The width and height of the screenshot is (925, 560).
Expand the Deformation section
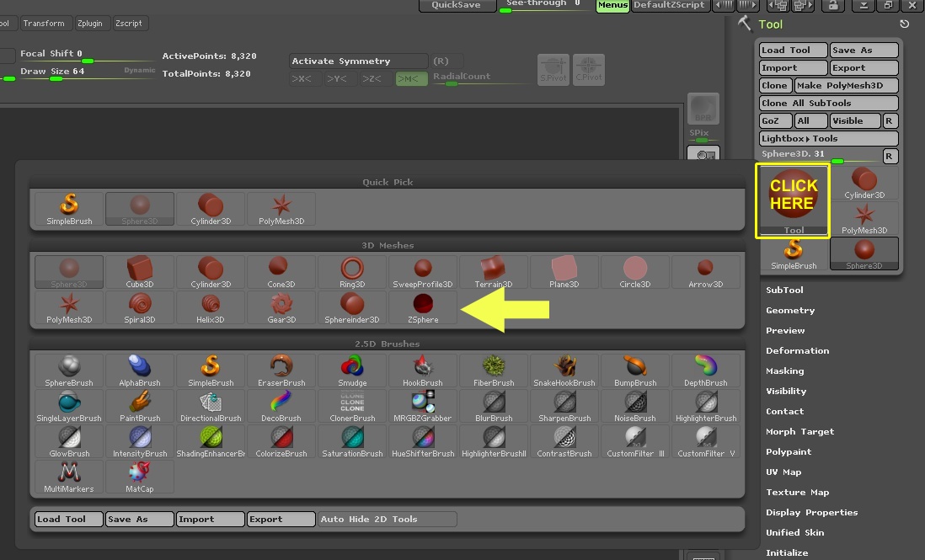tap(798, 350)
